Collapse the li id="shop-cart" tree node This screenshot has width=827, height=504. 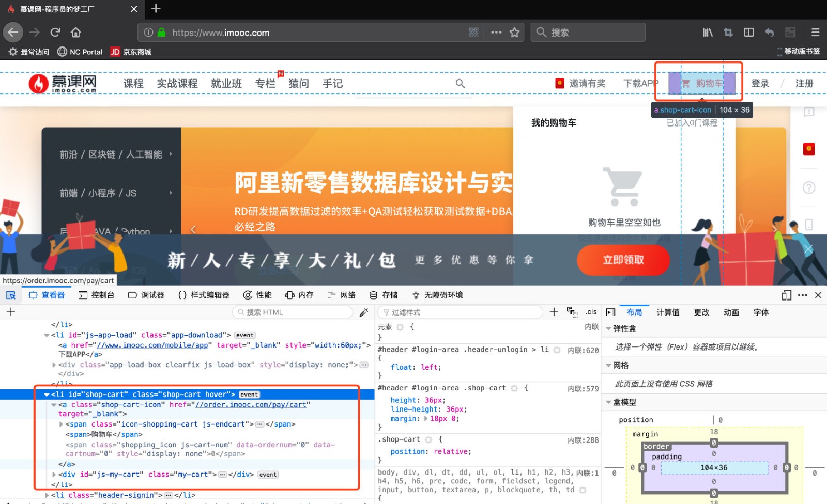coord(47,394)
